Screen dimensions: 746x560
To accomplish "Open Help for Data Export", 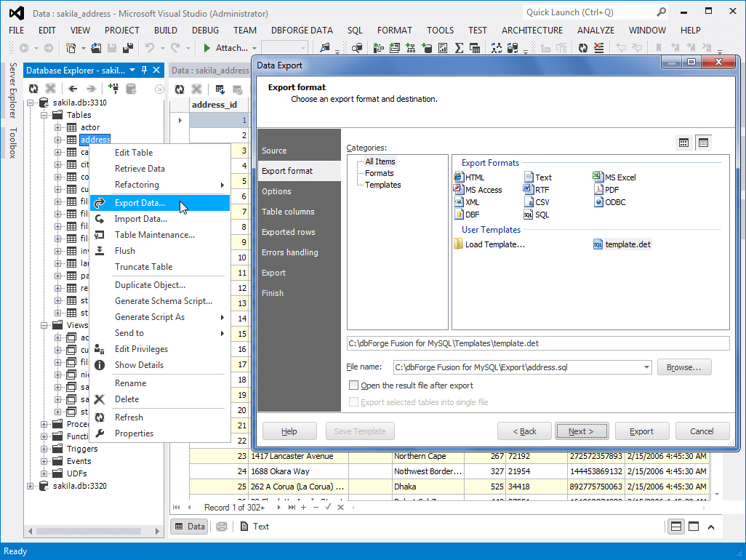I will coord(289,431).
